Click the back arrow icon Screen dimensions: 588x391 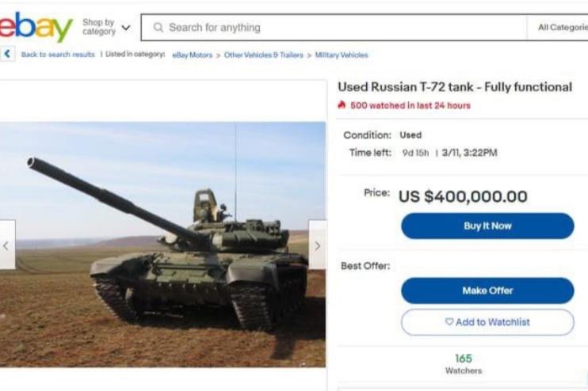(8, 55)
